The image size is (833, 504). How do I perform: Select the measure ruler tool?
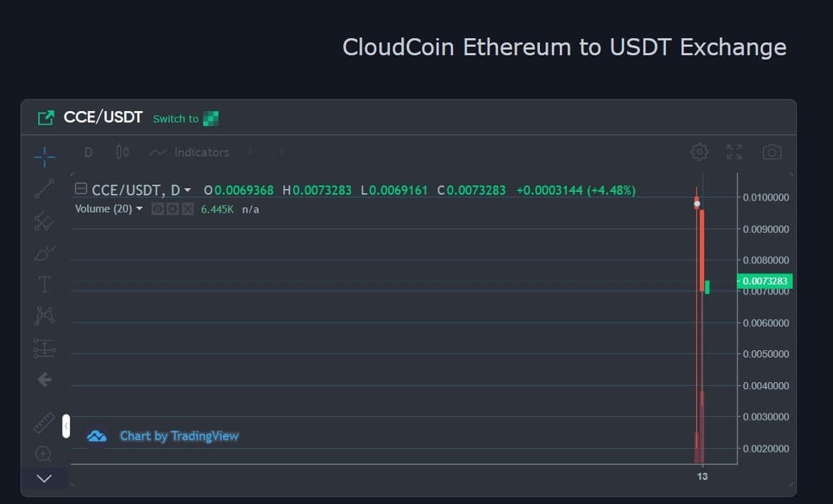tap(44, 423)
